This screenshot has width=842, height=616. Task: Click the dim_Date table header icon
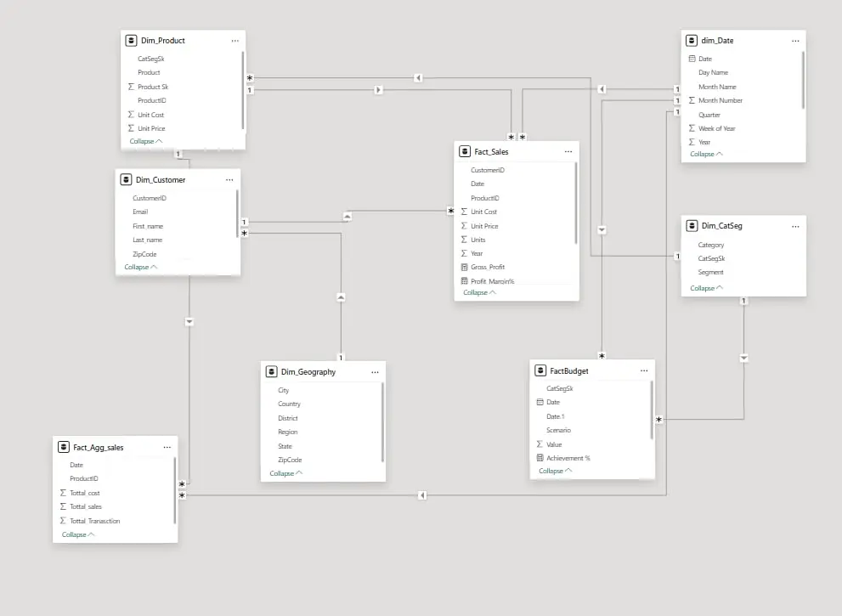[692, 40]
